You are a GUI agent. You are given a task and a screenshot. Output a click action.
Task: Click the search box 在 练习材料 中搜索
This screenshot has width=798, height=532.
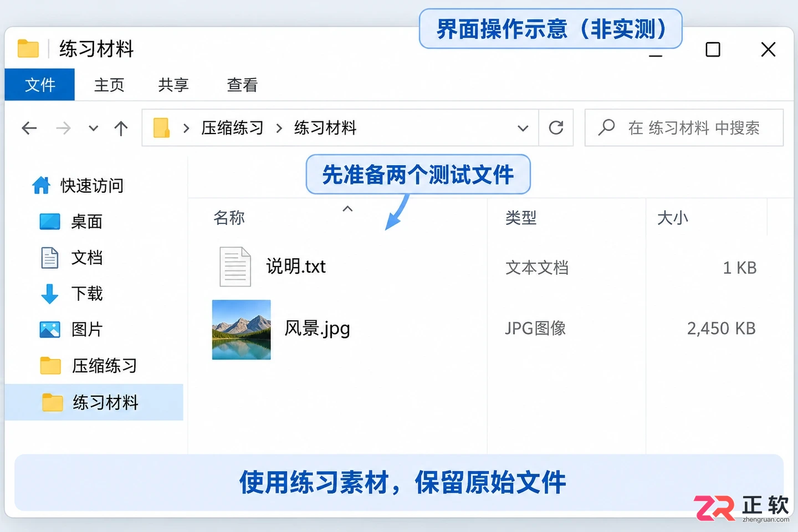point(684,128)
